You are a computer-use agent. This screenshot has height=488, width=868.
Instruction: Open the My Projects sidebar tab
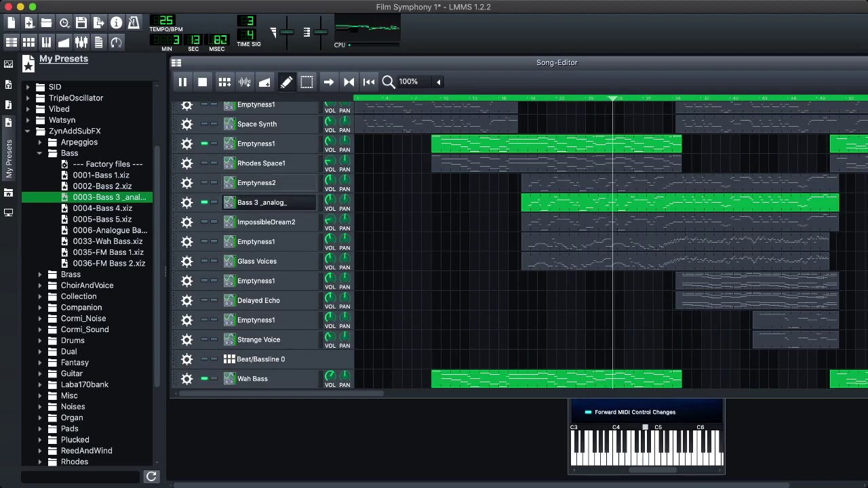click(x=8, y=85)
